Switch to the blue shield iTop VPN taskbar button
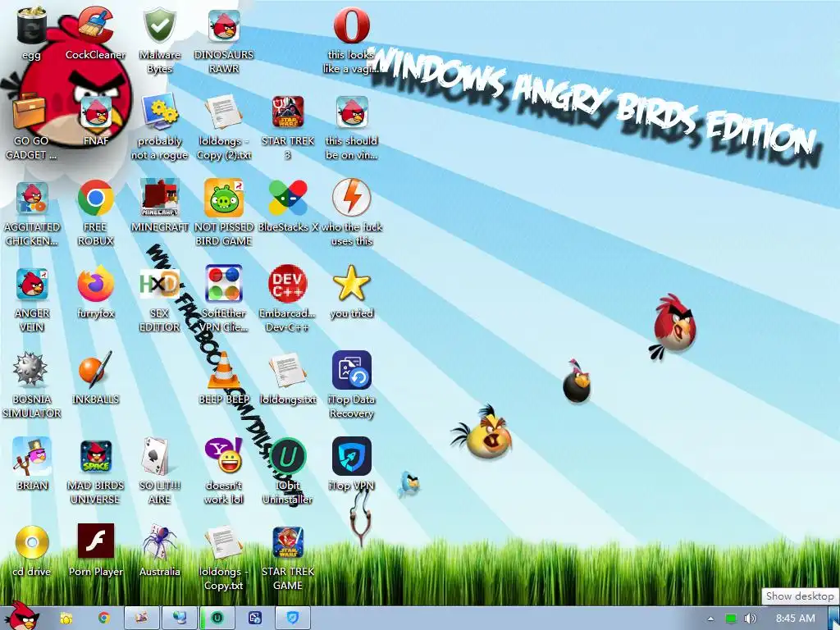840x630 pixels. [x=293, y=619]
